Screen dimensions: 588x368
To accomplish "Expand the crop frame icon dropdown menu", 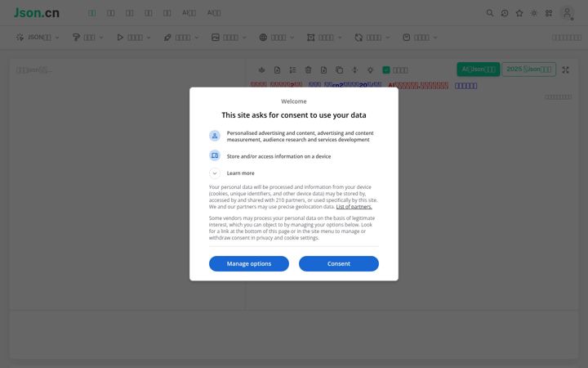I will coord(324,37).
